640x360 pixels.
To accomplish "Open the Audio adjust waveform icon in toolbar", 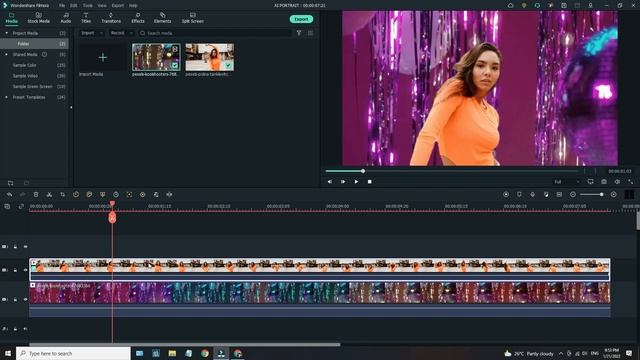I will tap(169, 195).
